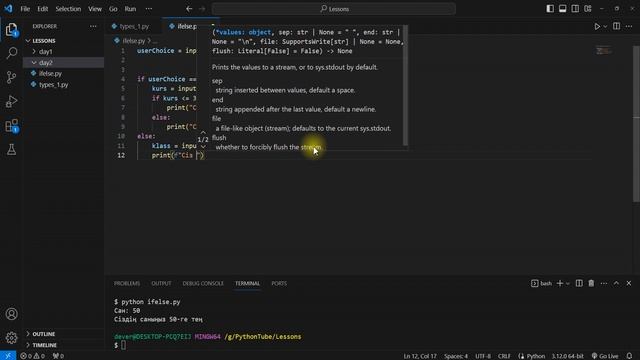Toggle the bottom panel layout
The image size is (640, 360).
[562, 9]
